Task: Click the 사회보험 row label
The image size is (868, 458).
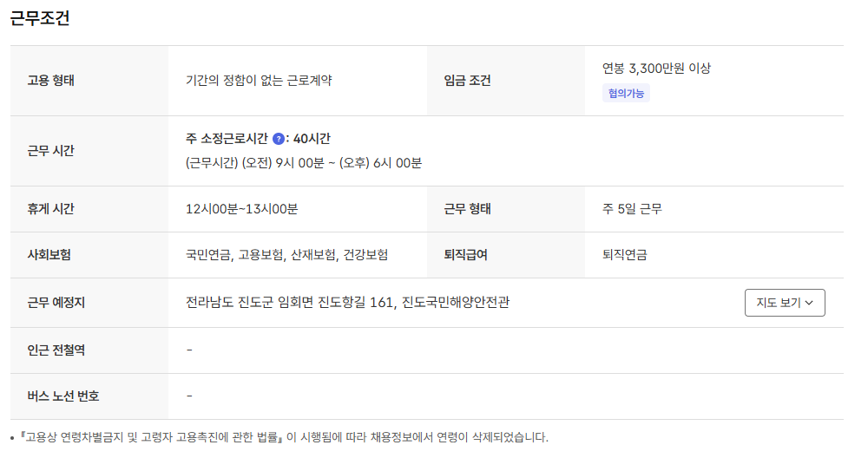Action: coord(49,255)
